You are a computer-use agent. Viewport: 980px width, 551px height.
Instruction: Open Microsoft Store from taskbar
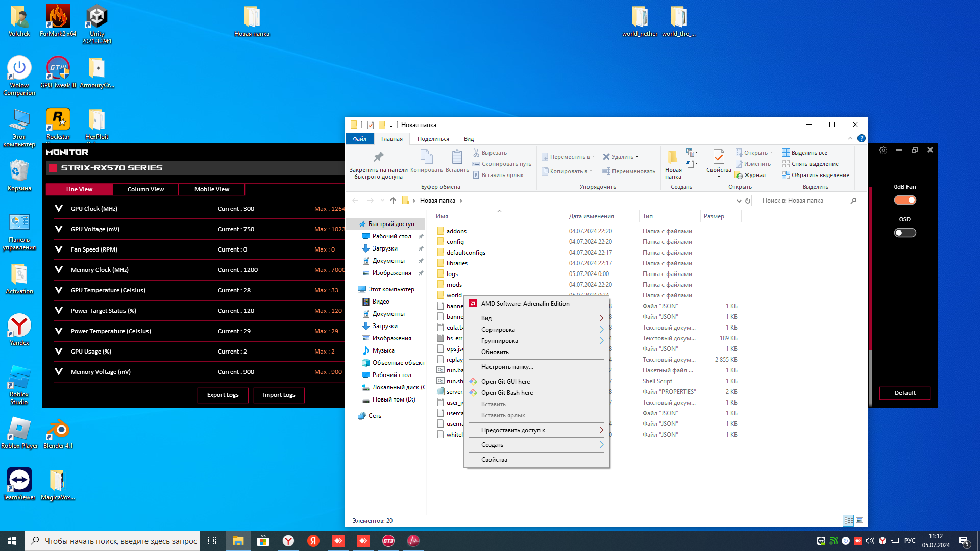(x=263, y=541)
